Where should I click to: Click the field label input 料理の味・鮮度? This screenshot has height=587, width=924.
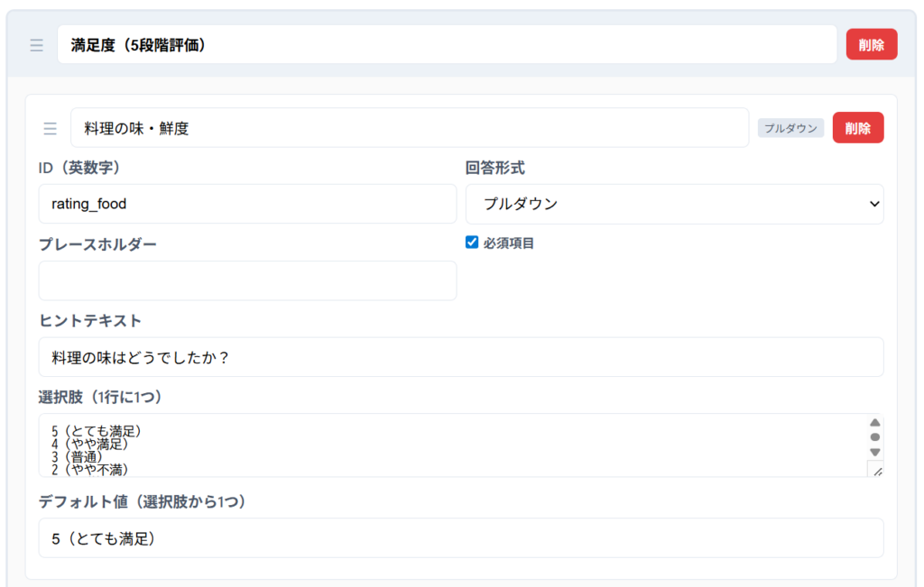(x=409, y=128)
